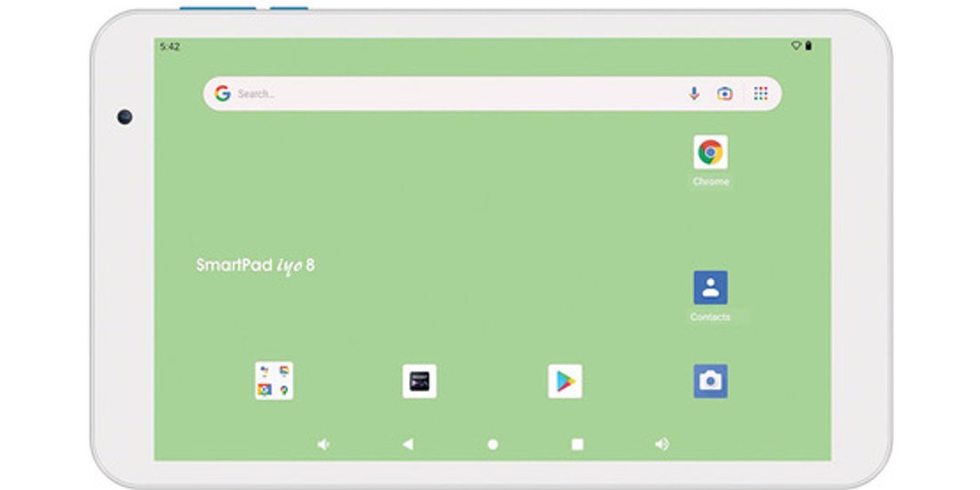
Task: Open the Contacts app
Action: point(710,288)
